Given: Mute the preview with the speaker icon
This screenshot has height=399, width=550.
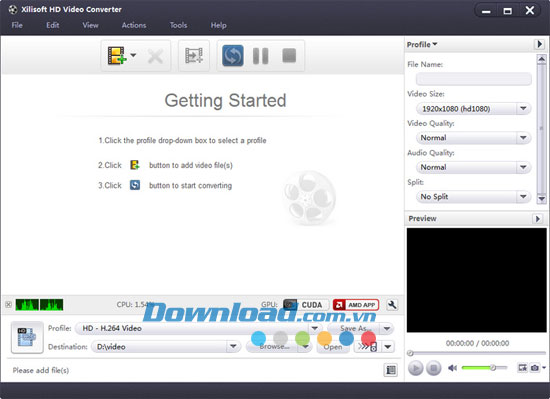Looking at the screenshot, I should click(x=452, y=368).
